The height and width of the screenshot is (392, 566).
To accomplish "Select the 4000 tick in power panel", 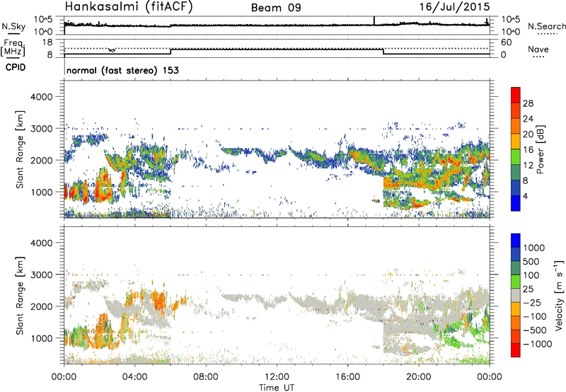I will tap(41, 97).
